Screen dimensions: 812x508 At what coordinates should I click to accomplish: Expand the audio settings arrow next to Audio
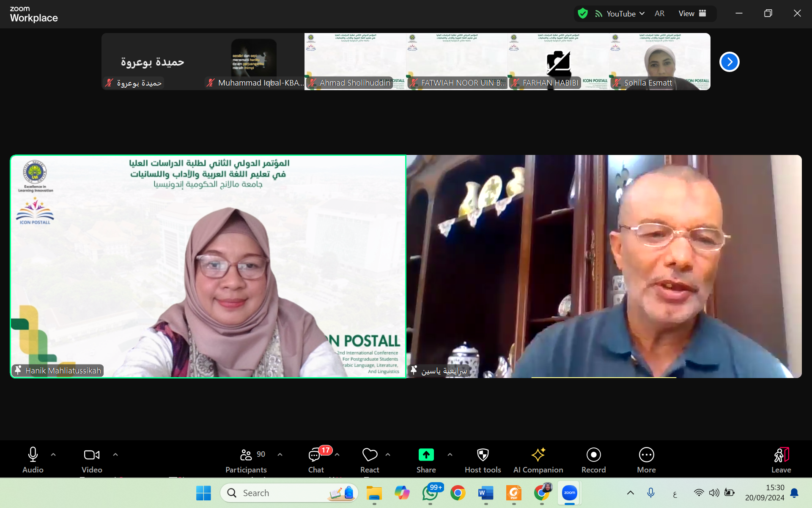pos(53,454)
